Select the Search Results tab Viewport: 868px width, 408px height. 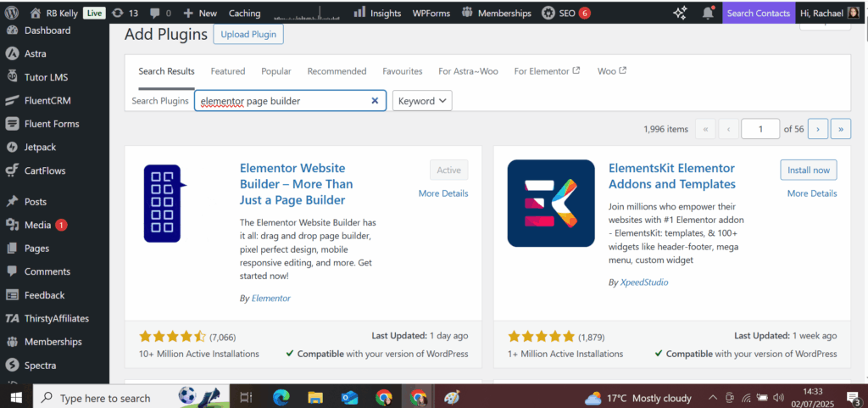coord(166,71)
